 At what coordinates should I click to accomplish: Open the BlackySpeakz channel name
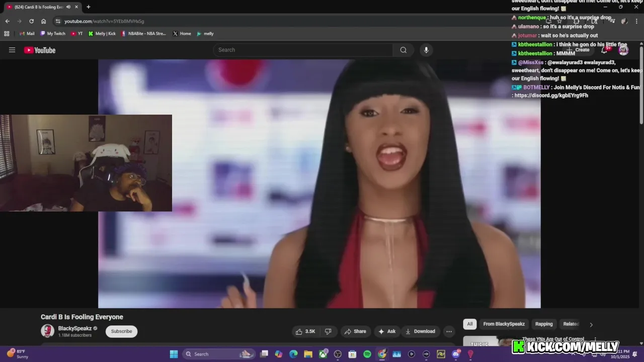(x=75, y=328)
